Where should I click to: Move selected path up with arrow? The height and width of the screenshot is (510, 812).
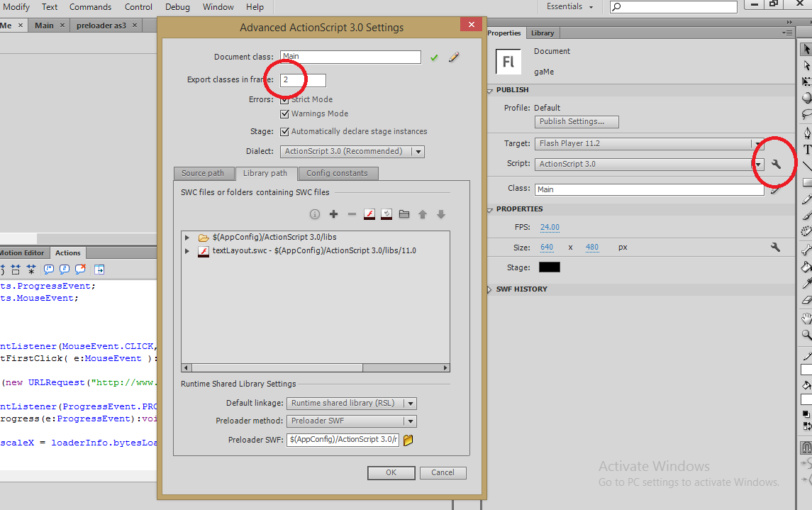(x=423, y=214)
